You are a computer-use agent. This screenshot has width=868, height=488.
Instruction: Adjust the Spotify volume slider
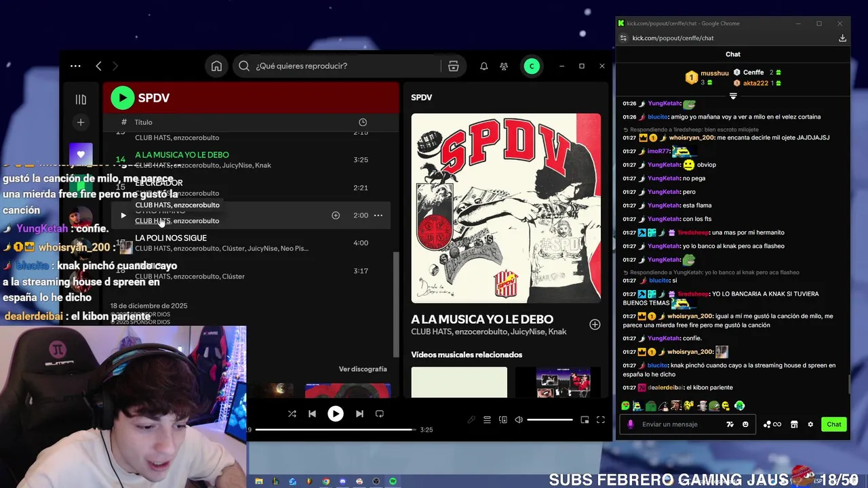click(x=550, y=420)
